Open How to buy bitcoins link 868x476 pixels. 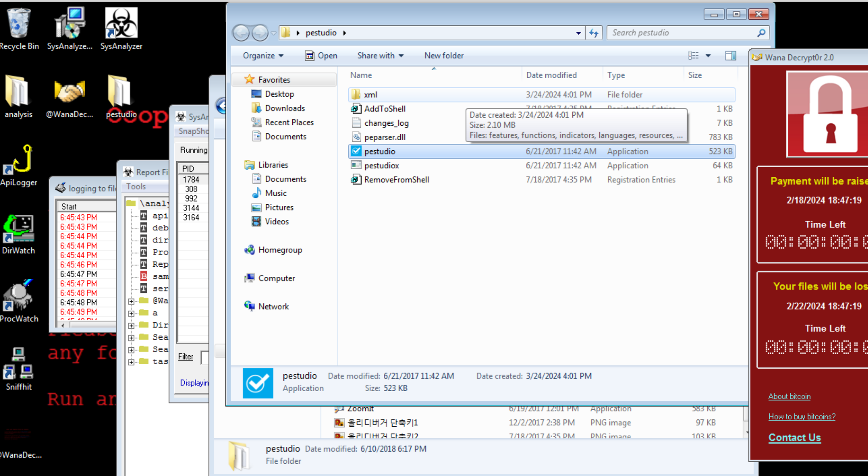[x=801, y=416]
